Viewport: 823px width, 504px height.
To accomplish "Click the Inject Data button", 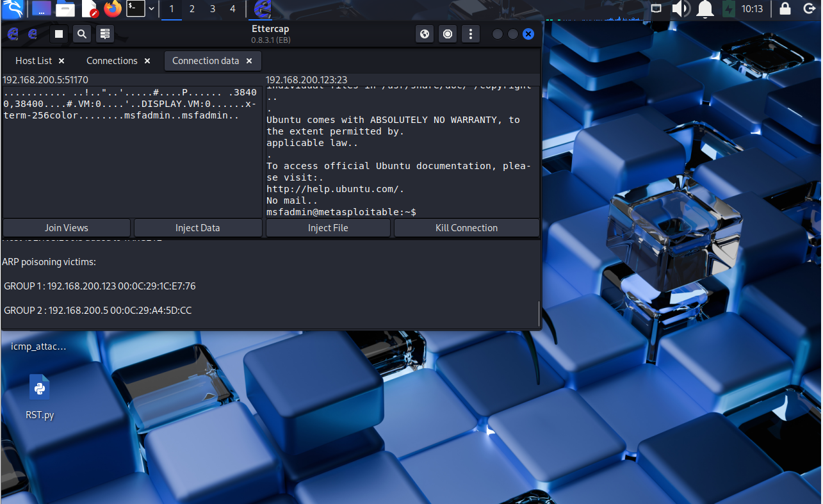I will [x=198, y=228].
